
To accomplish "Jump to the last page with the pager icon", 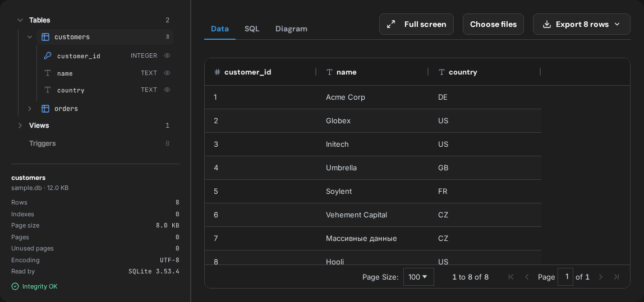I will click(x=616, y=277).
